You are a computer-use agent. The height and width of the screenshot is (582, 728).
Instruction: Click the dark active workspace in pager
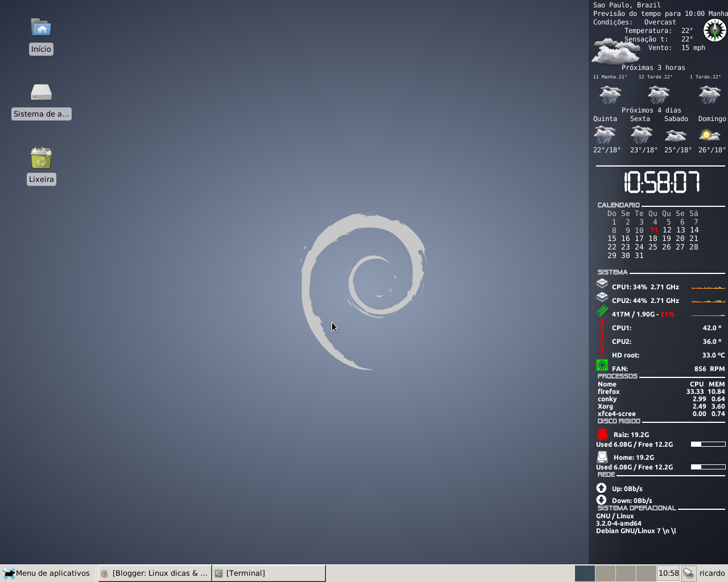pyautogui.click(x=585, y=573)
